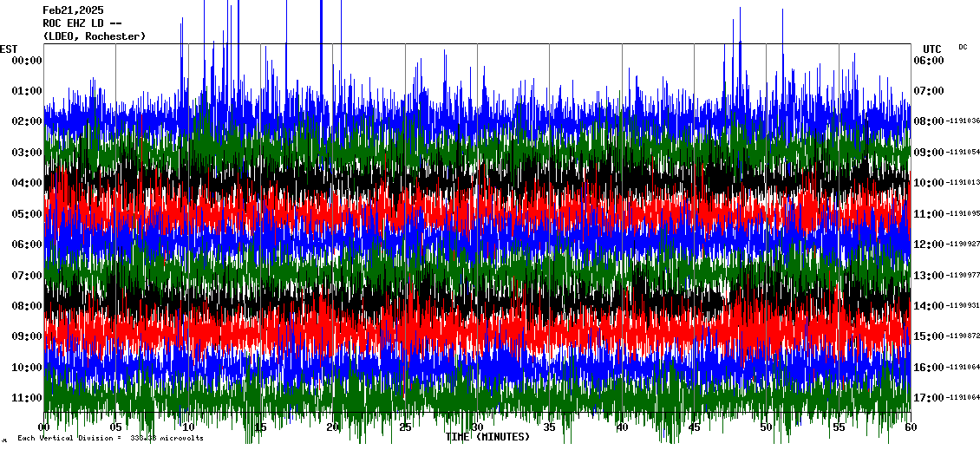Image resolution: width=980 pixels, height=450 pixels.
Task: Click the UTC time zone header
Action: coord(931,49)
